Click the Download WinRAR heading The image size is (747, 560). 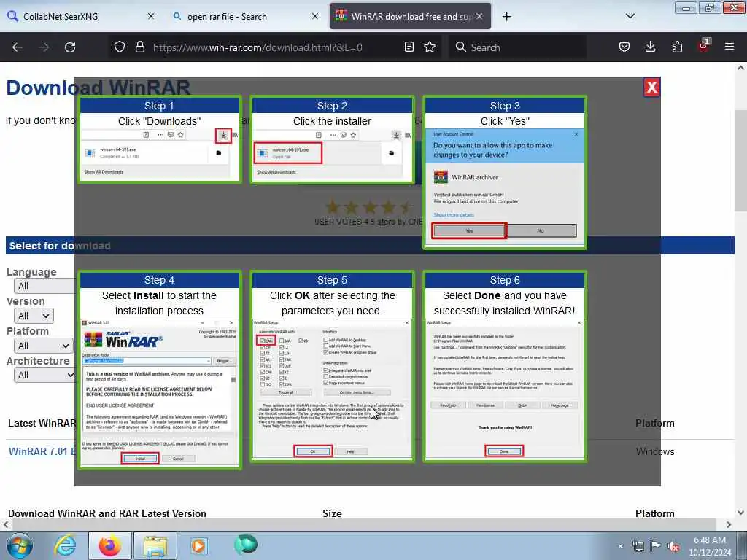98,87
